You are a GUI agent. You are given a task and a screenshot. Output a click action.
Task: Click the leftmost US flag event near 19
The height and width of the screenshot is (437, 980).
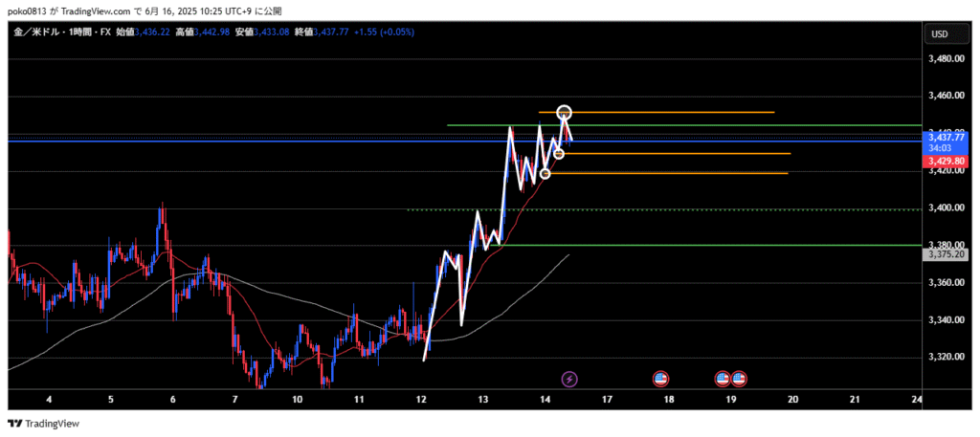[x=724, y=380]
